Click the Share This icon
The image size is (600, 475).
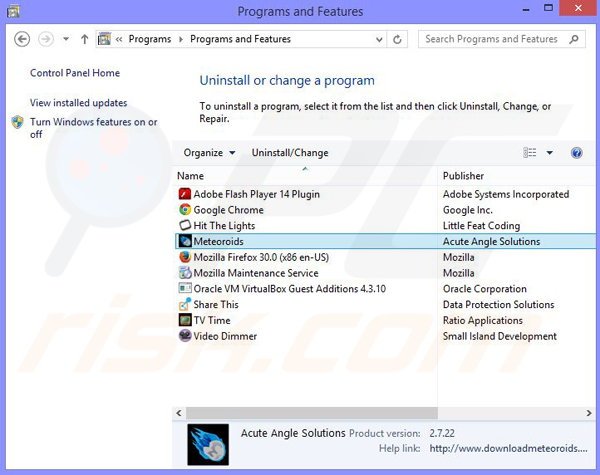[x=185, y=304]
